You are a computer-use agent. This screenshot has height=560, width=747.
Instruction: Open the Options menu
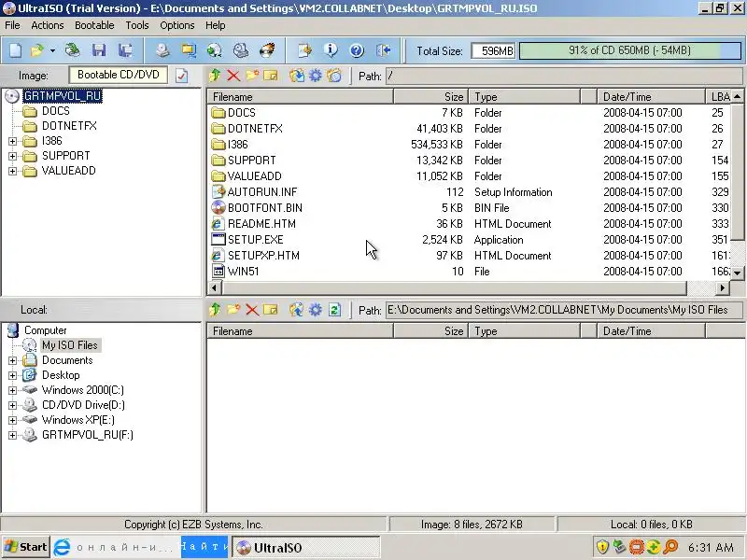click(177, 25)
